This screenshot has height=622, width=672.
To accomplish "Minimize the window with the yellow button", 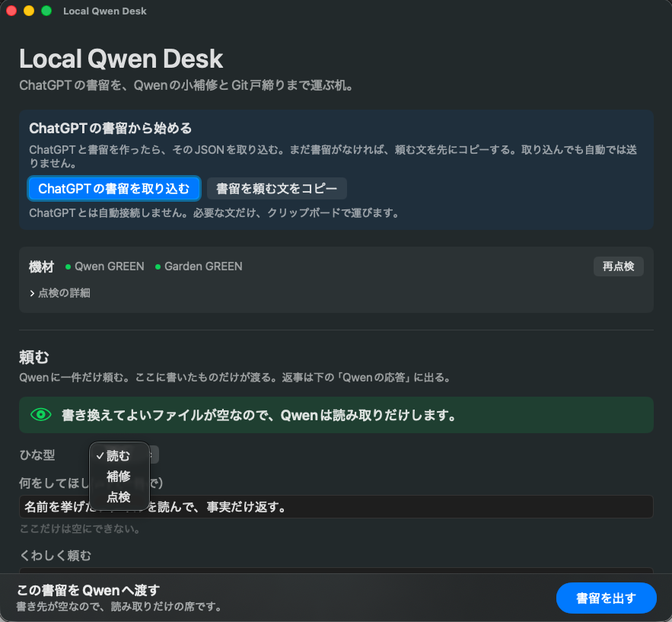I will 29,11.
